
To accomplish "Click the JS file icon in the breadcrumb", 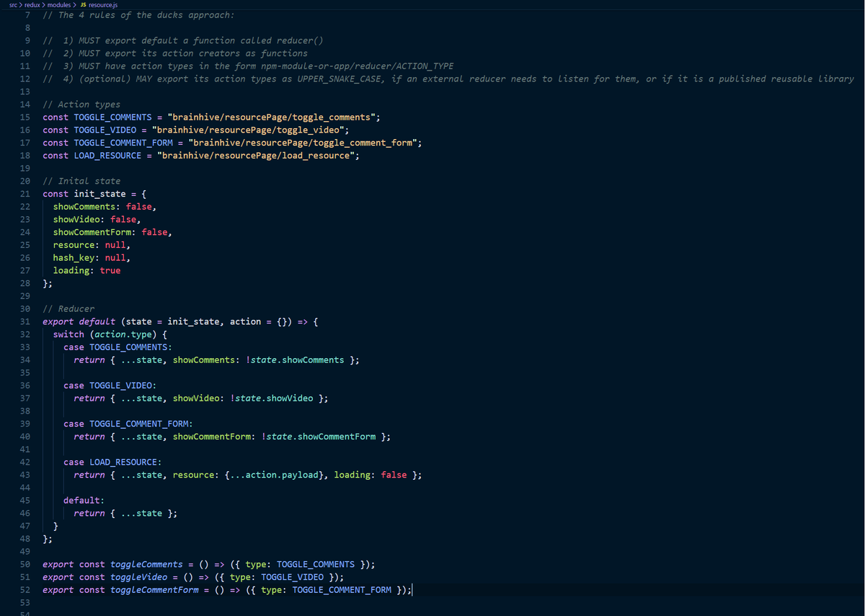I will pos(84,4).
